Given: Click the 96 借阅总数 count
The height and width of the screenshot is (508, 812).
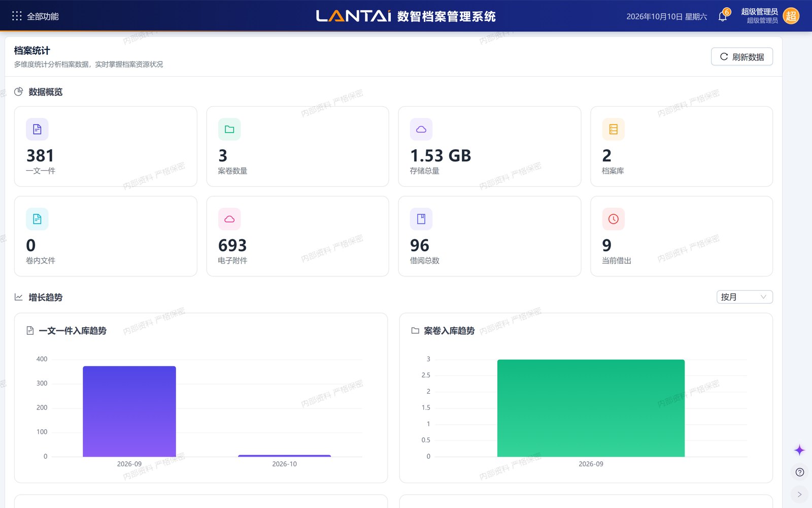Looking at the screenshot, I should (x=420, y=245).
